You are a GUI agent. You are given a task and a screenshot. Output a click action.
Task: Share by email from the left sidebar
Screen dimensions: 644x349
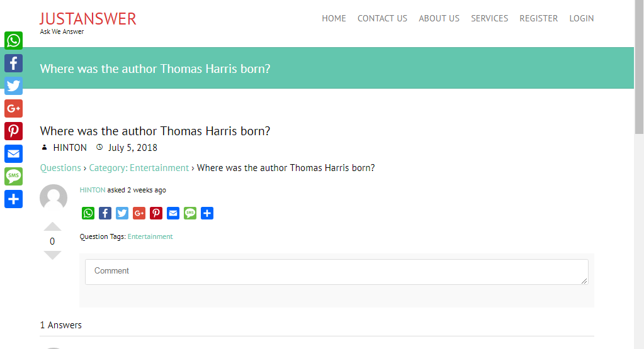click(13, 154)
